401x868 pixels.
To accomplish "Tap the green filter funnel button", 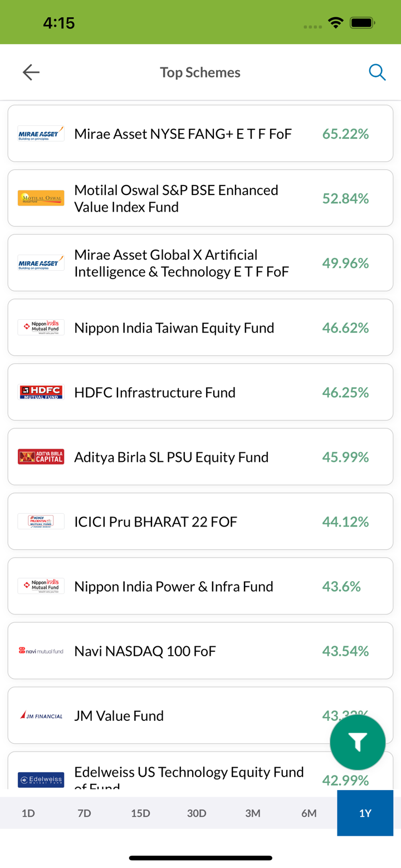I will [x=358, y=742].
